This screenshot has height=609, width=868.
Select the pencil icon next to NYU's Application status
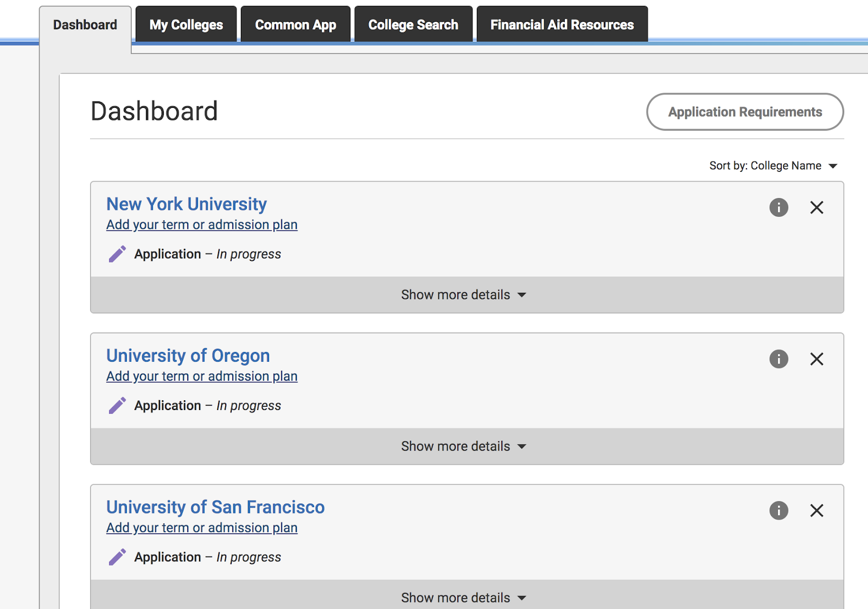117,253
